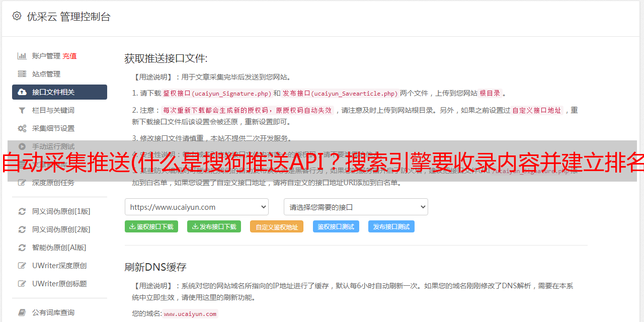The height and width of the screenshot is (322, 644).
Task: Click the book icon for 公有词库查询
Action: (22, 312)
